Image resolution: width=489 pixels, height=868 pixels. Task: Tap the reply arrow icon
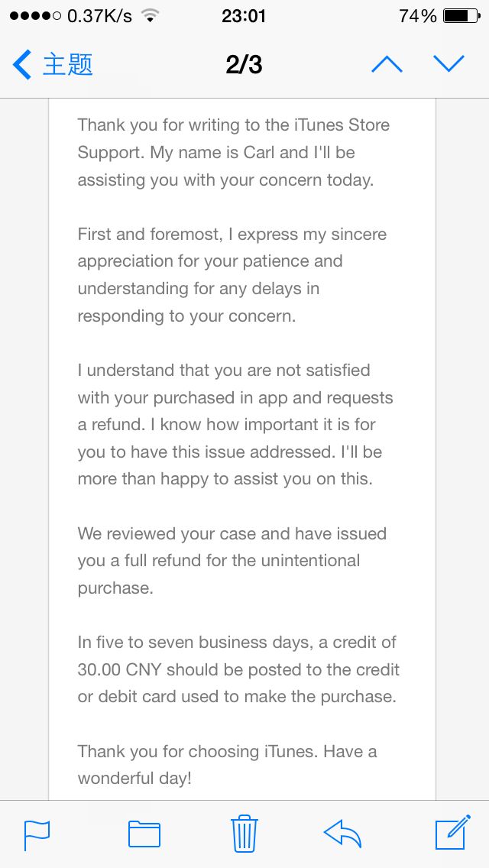point(342,834)
